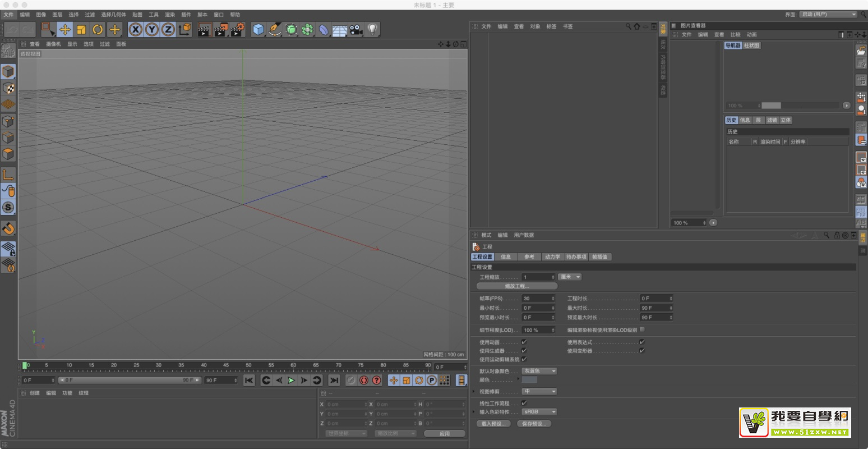Select the Move tool in top toolbar
The image size is (868, 449).
point(65,30)
